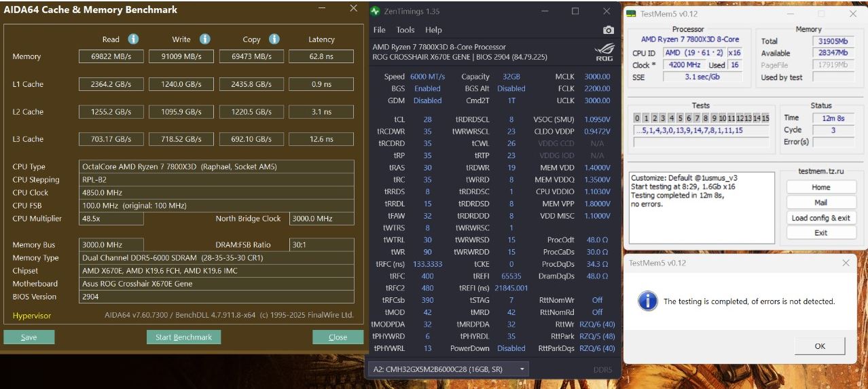Click the BIOS Version 2904 field
This screenshot has width=868, height=389.
[x=217, y=297]
